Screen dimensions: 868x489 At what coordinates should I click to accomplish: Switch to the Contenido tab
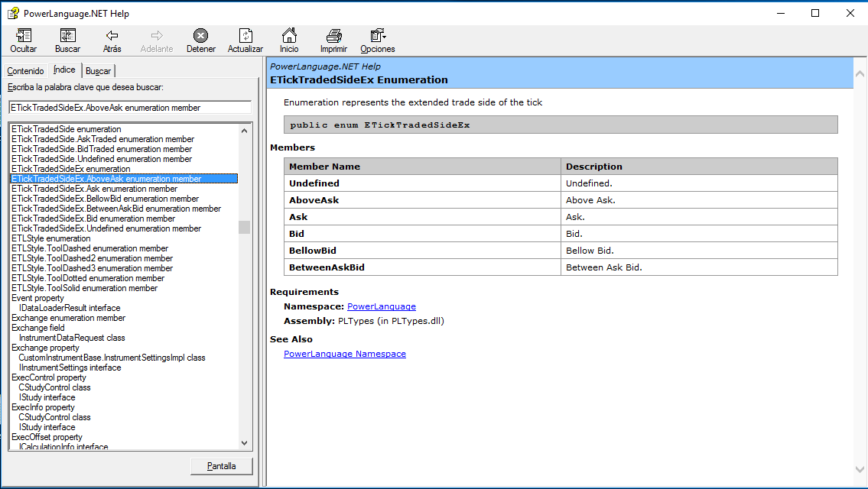tap(25, 71)
